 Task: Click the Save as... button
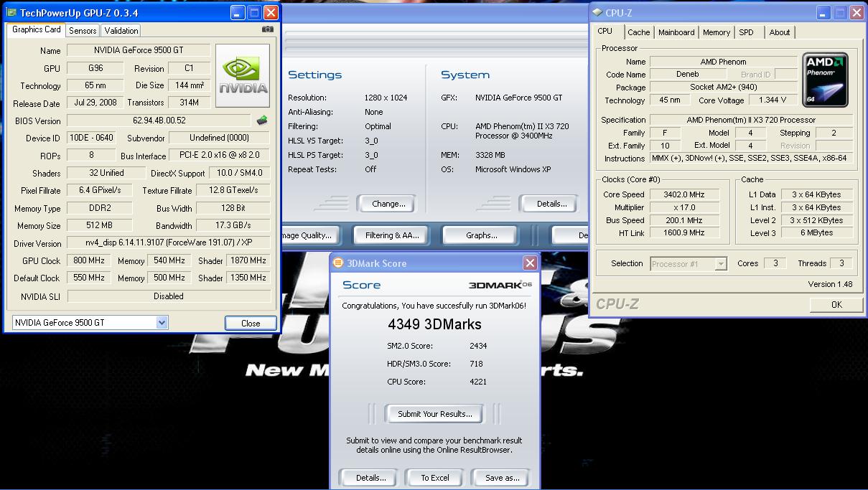502,478
